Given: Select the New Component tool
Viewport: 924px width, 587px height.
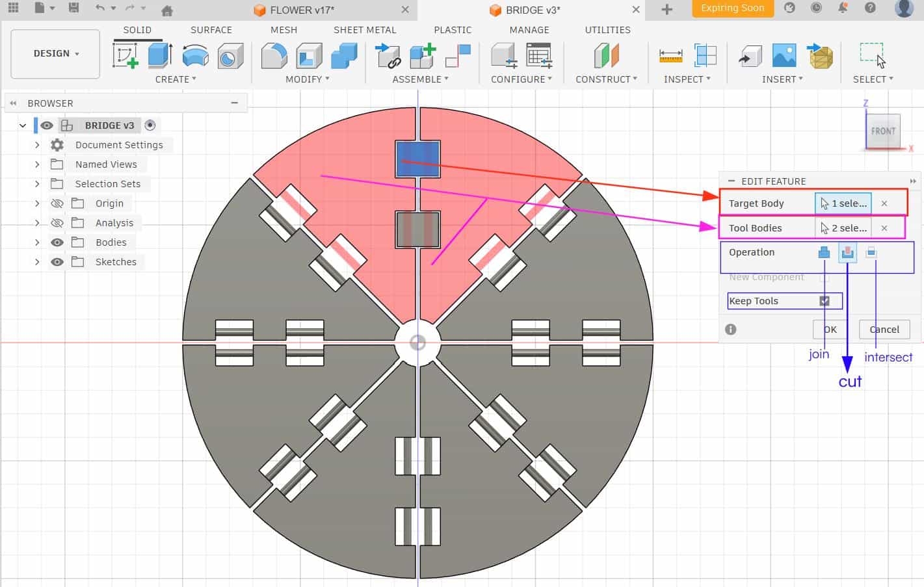Looking at the screenshot, I should 423,56.
